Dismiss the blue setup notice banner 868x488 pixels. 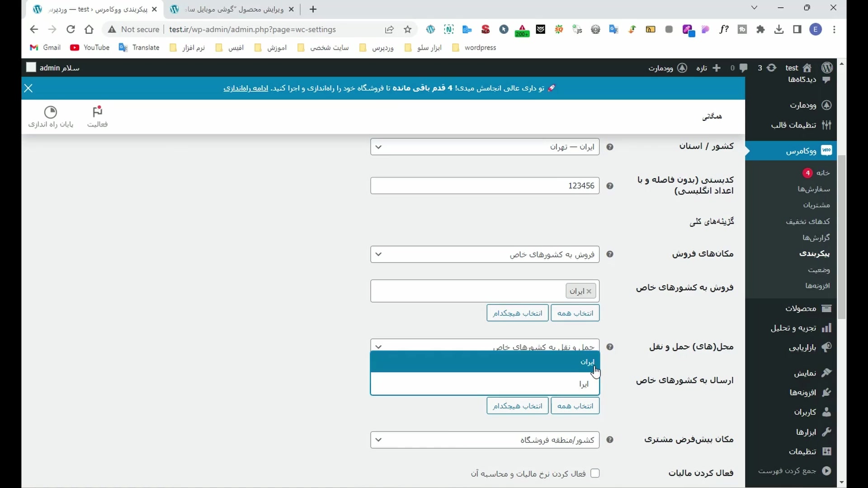pyautogui.click(x=28, y=88)
